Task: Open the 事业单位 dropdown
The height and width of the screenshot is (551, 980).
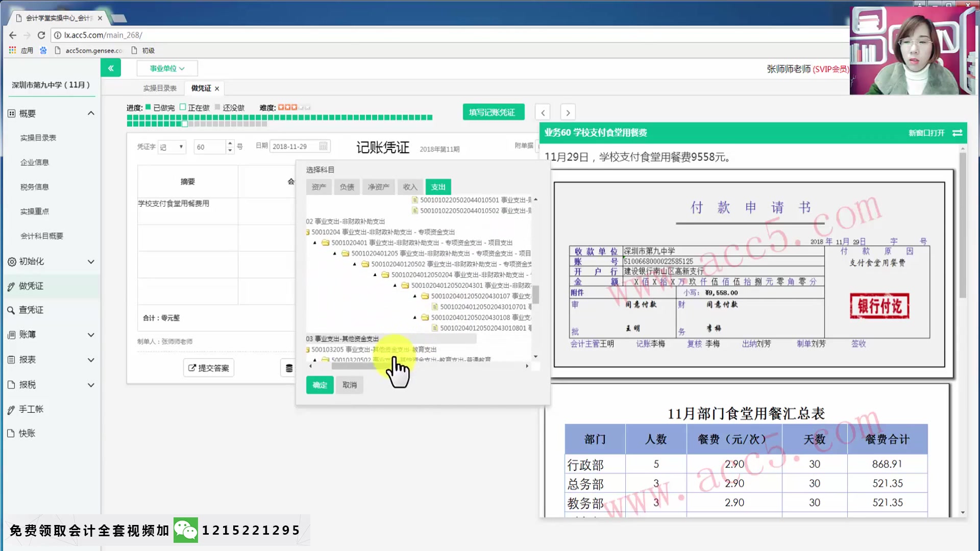Action: point(167,68)
